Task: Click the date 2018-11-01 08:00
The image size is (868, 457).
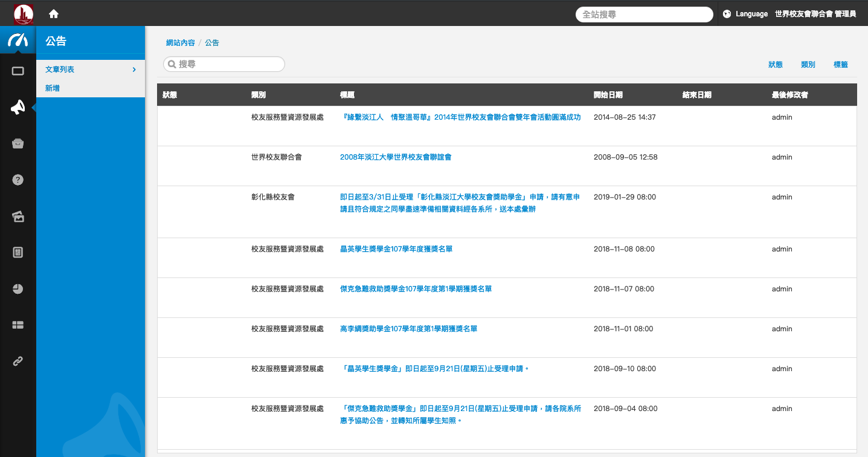Action: pos(623,329)
